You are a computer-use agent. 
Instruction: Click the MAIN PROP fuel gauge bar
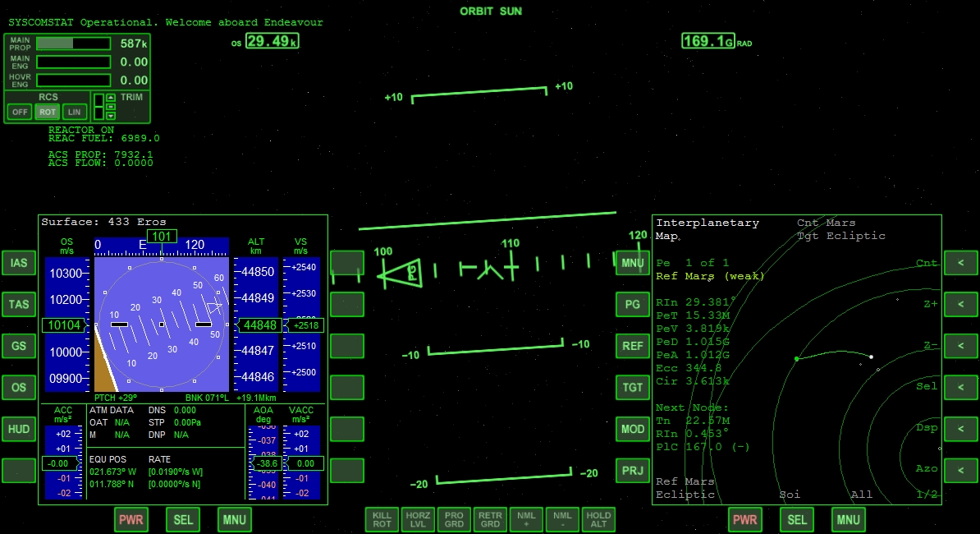tap(73, 44)
